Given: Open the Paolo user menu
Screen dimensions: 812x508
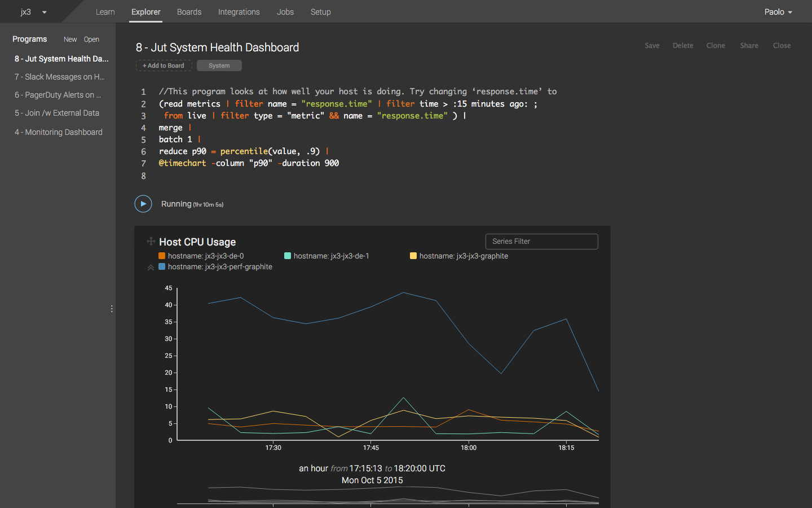Looking at the screenshot, I should (778, 12).
